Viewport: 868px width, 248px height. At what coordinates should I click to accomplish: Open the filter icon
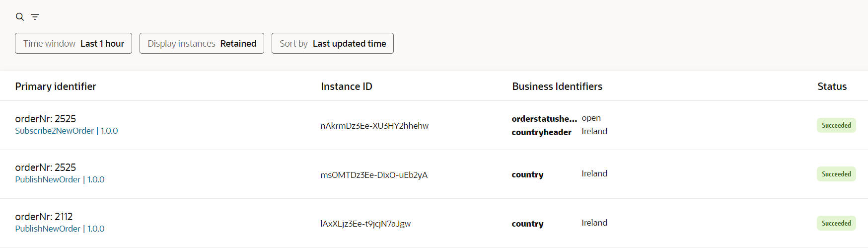click(35, 17)
